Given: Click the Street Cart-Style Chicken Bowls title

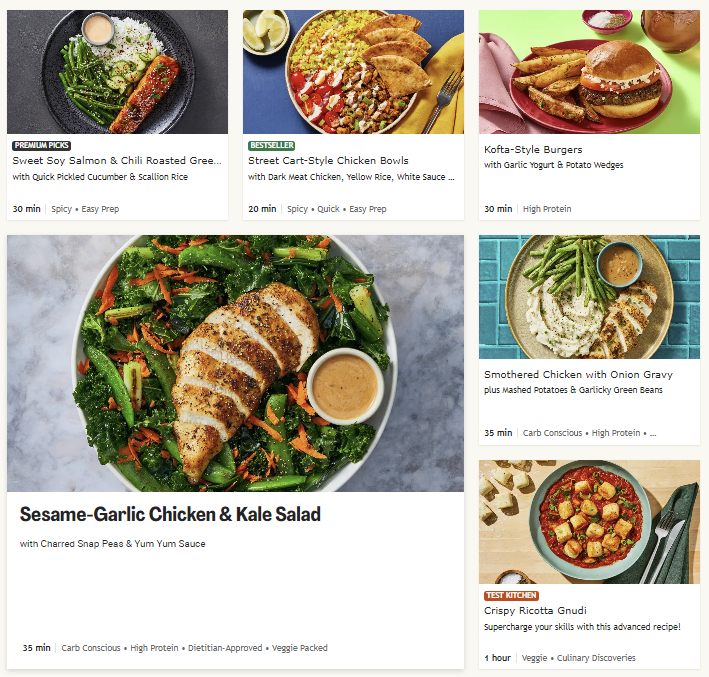Looking at the screenshot, I should 328,160.
